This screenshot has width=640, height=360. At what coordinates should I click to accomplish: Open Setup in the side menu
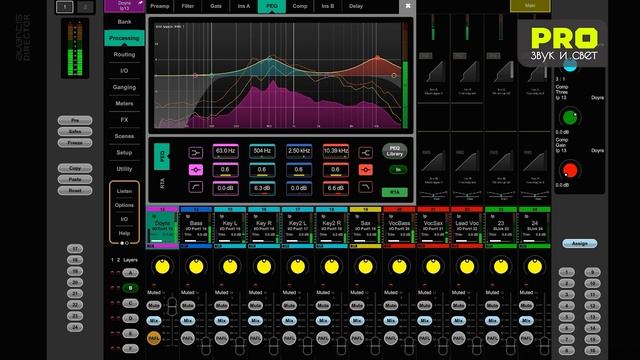click(x=124, y=152)
